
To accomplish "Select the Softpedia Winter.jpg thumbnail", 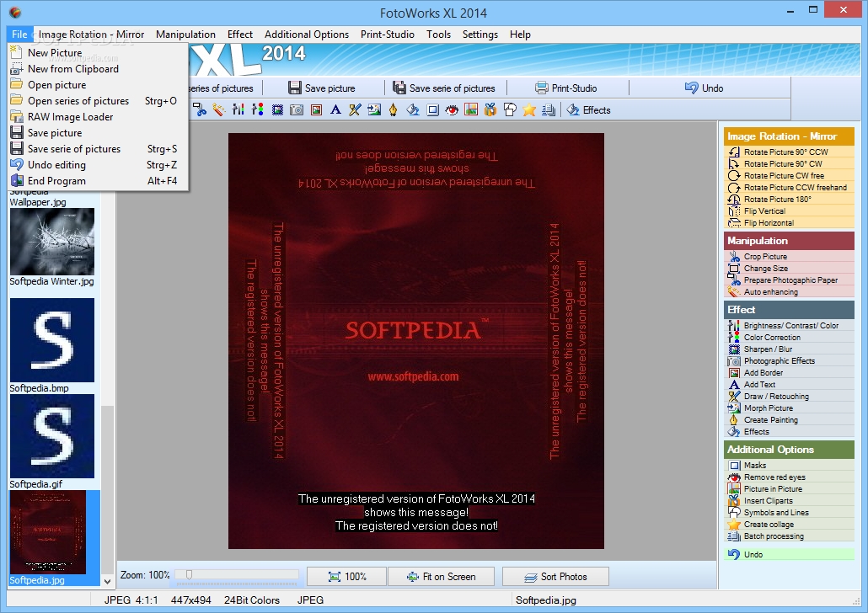I will pyautogui.click(x=52, y=242).
